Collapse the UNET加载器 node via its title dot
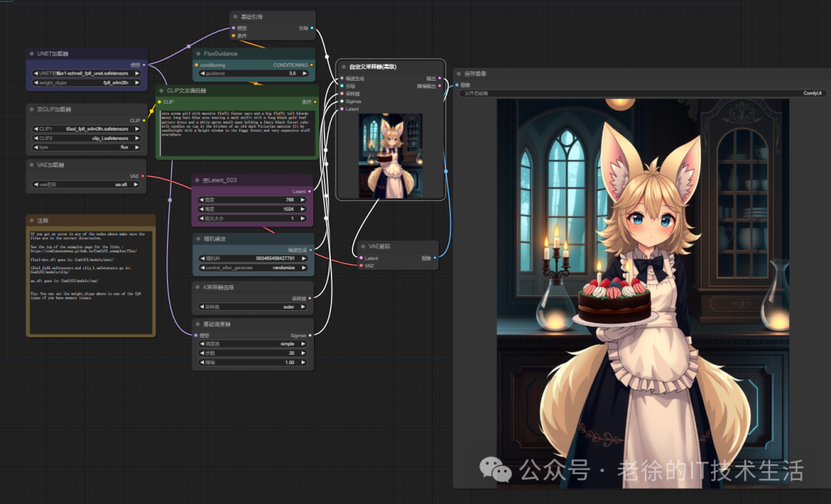Screen dimensions: 831x504 click(x=32, y=54)
